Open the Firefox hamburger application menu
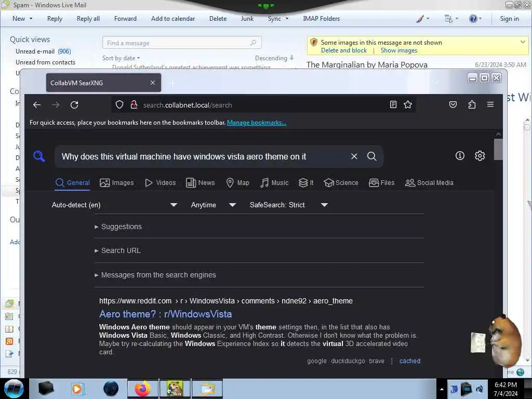 [x=490, y=104]
